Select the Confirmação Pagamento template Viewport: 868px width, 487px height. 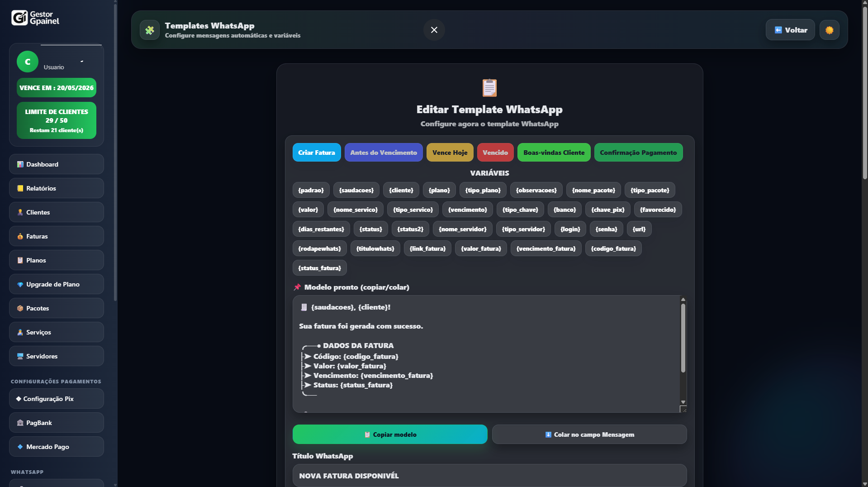click(638, 152)
